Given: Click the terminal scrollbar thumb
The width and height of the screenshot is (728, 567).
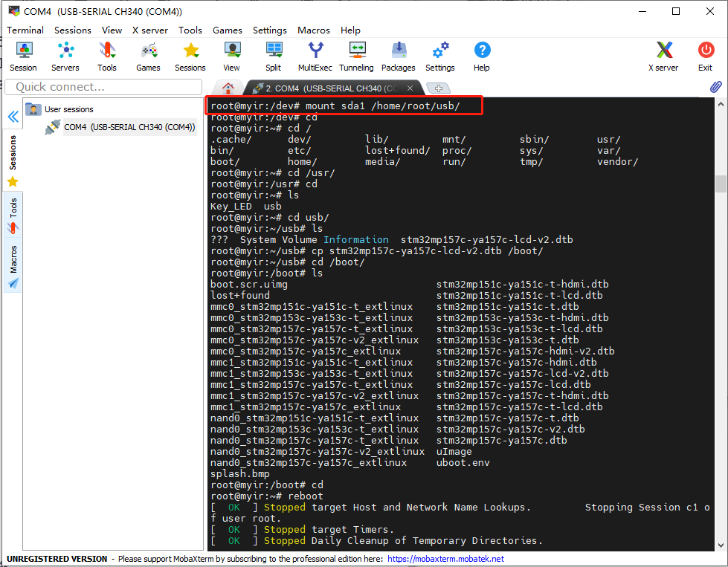Looking at the screenshot, I should click(721, 184).
